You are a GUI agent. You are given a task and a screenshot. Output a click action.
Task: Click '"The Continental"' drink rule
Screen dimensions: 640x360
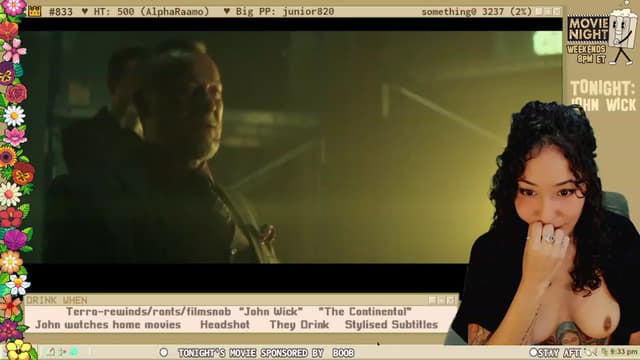(365, 312)
